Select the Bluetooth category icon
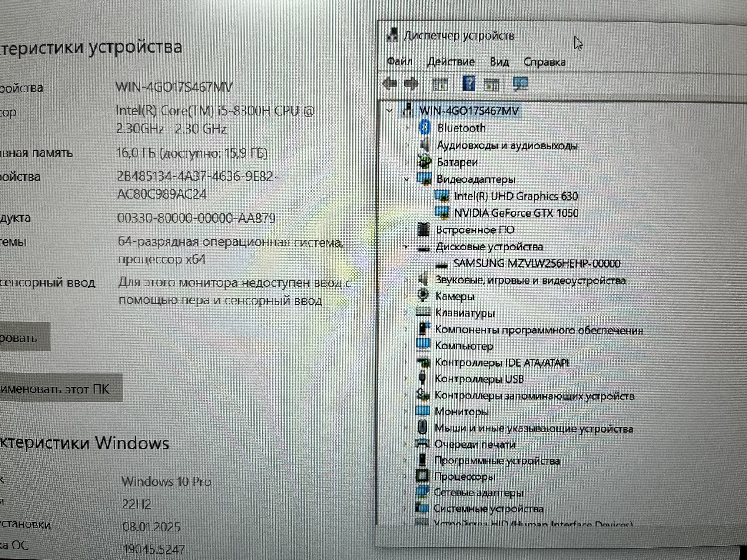Image resolution: width=747 pixels, height=560 pixels. pyautogui.click(x=424, y=128)
